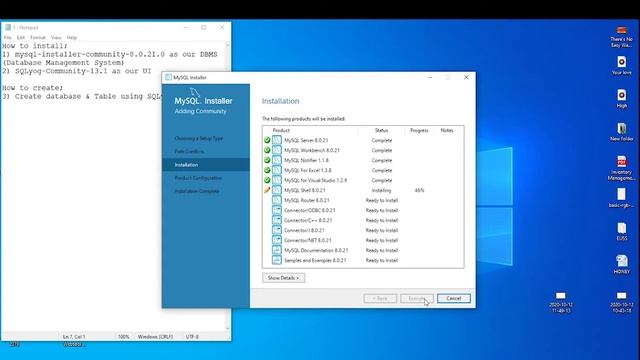Open Notepad Format menu
The image size is (640, 360).
(x=38, y=38)
